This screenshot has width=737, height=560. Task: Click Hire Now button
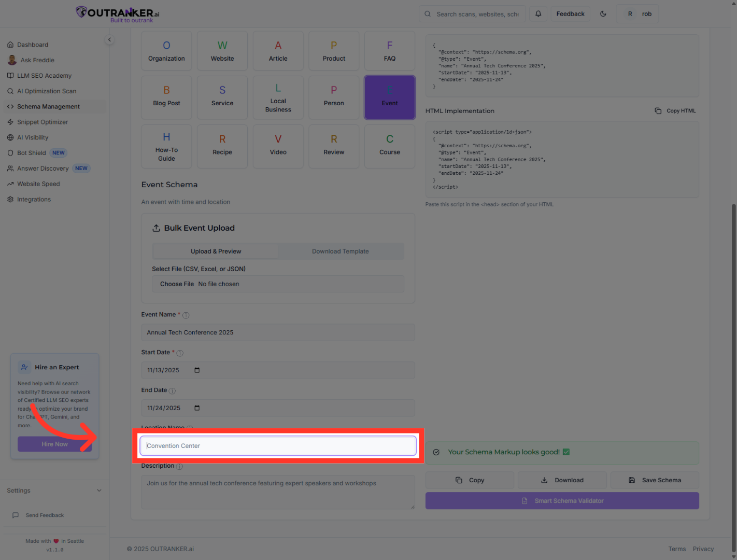click(55, 444)
